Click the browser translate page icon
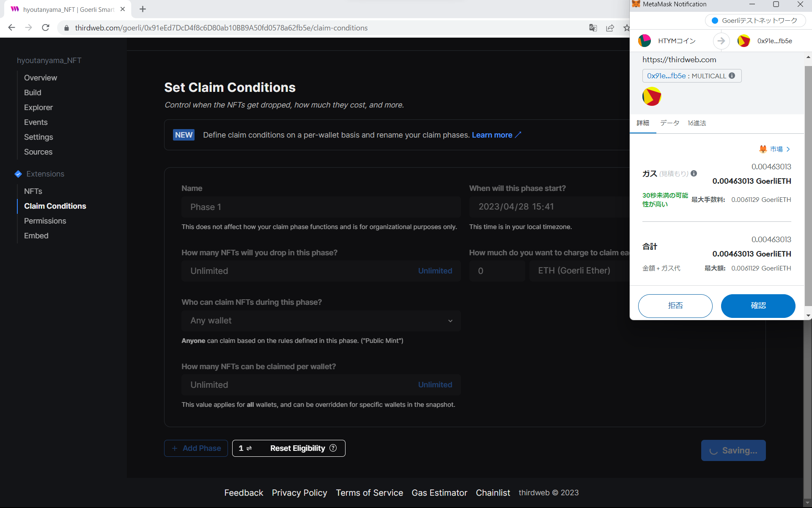This screenshot has width=812, height=508. tap(593, 28)
